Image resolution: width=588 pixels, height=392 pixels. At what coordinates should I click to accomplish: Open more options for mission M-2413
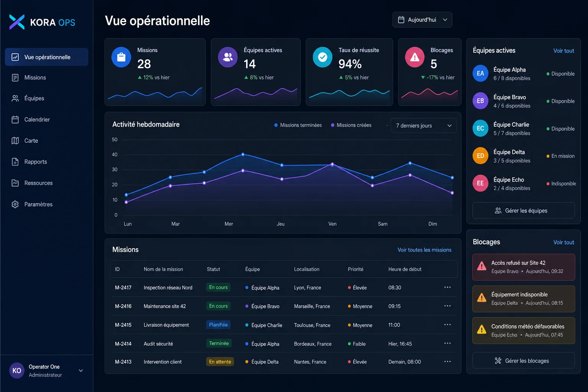448,361
